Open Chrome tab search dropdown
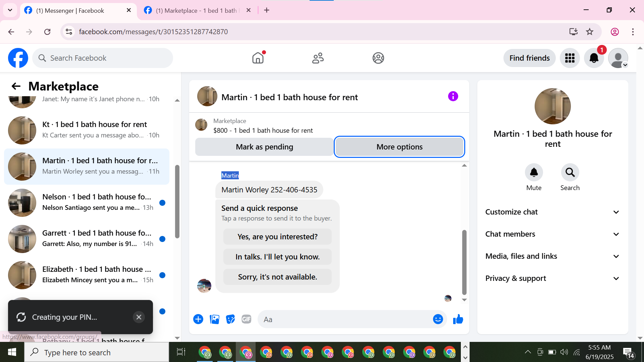This screenshot has width=644, height=362. (10, 10)
